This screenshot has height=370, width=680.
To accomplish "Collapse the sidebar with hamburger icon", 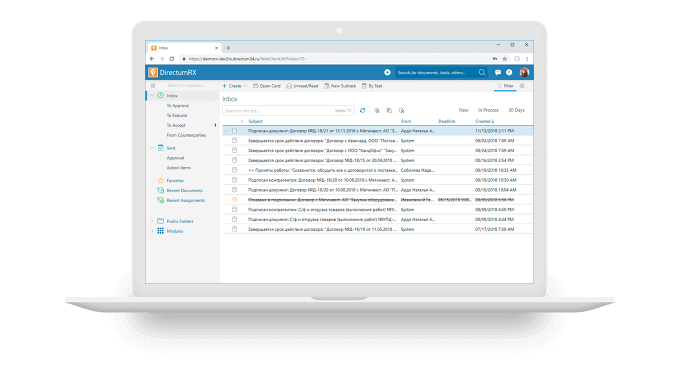I will (x=153, y=85).
